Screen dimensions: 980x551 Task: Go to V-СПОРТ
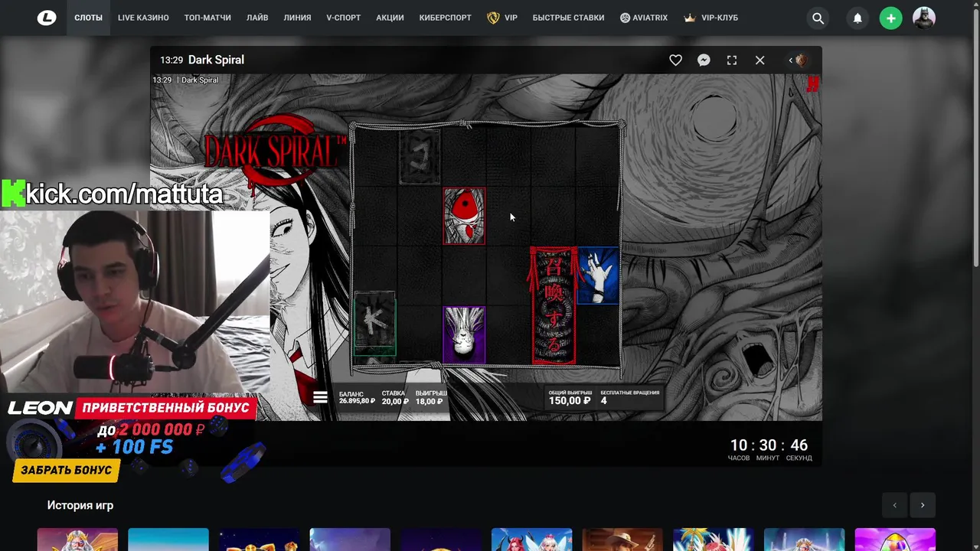pos(343,18)
